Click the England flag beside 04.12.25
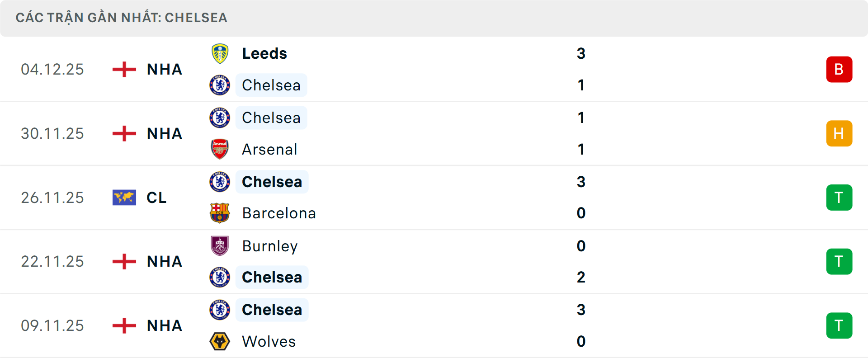The height and width of the screenshot is (358, 868). pyautogui.click(x=124, y=69)
